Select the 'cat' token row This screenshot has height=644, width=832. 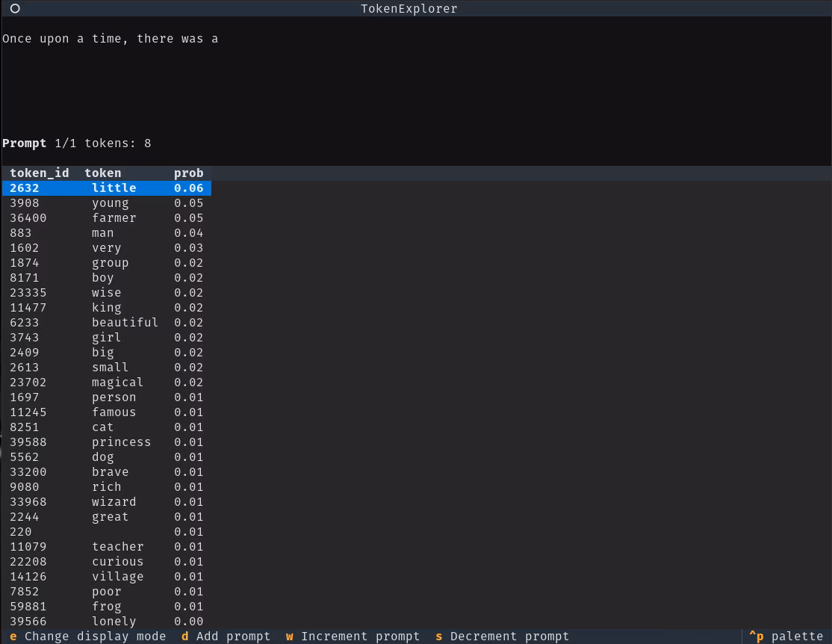(107, 427)
